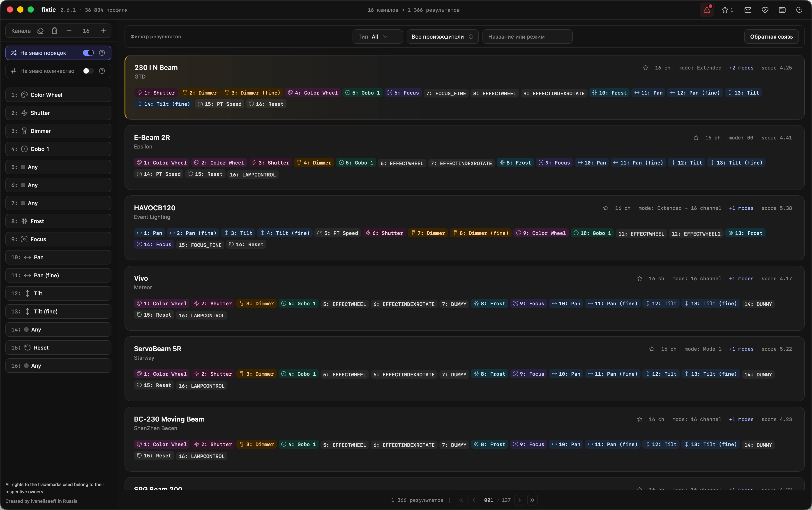Click the 001 page number field
Screen dimensions: 812x510
(489, 500)
